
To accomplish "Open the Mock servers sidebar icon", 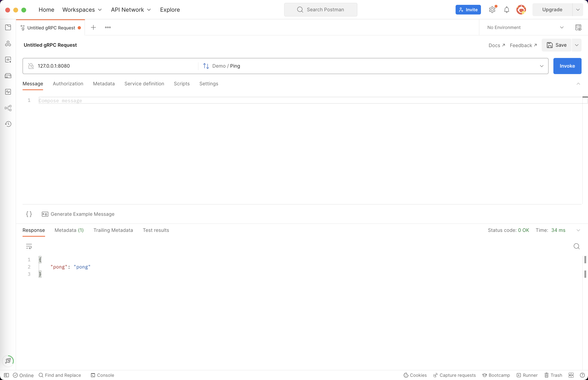I will click(8, 76).
